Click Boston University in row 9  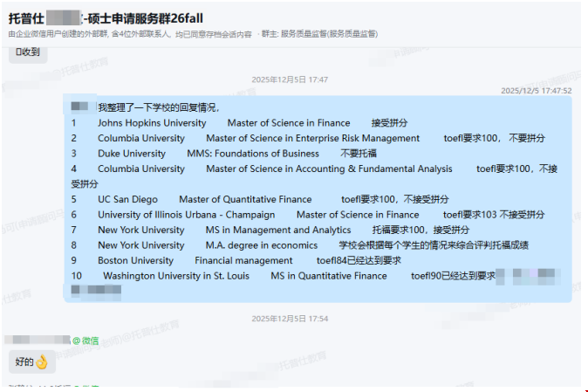136,261
